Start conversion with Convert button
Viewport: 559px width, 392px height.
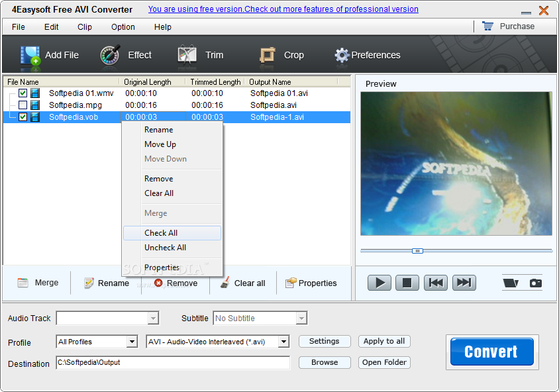coord(492,352)
